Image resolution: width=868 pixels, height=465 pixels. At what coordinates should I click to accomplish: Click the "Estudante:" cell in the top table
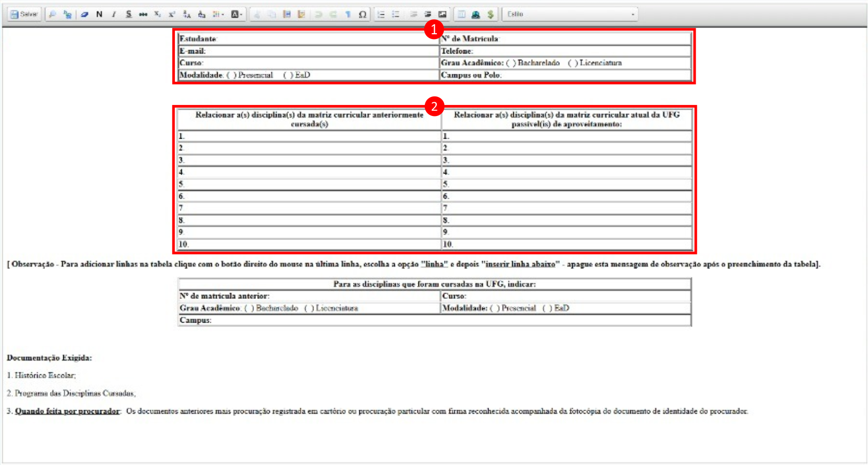pyautogui.click(x=308, y=38)
